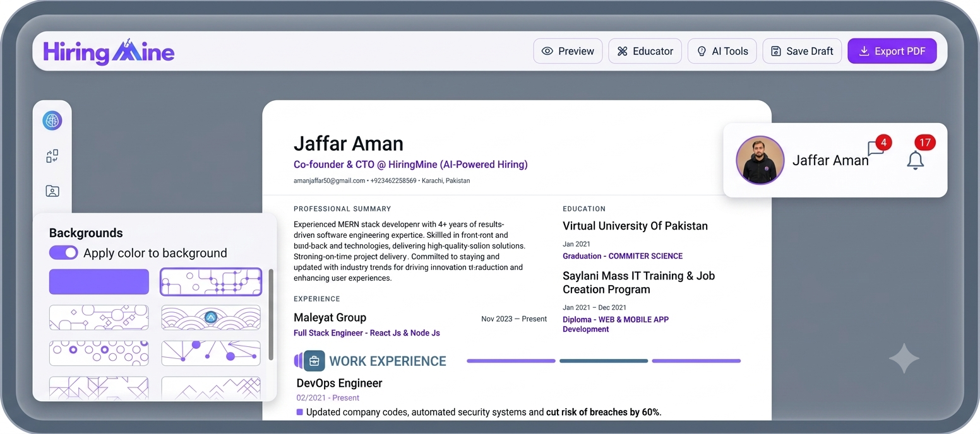Viewport: 980px width, 434px height.
Task: Open the notifications bell icon
Action: (x=916, y=160)
